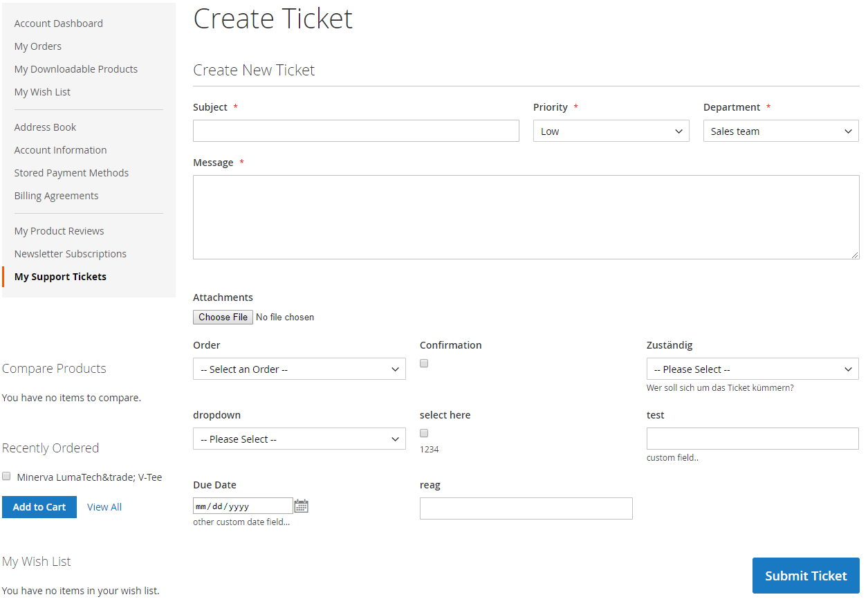Tick the 'select here' checkbox
868x606 pixels.
(x=424, y=433)
